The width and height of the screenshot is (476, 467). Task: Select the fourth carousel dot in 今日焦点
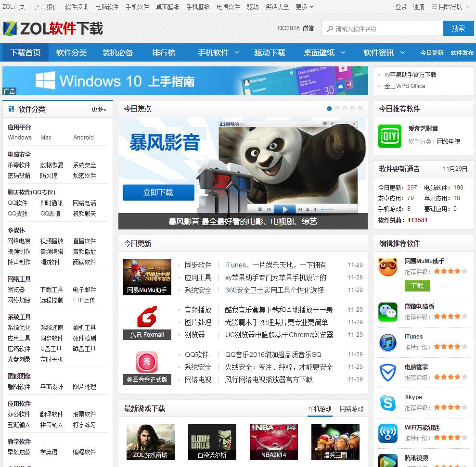352,109
